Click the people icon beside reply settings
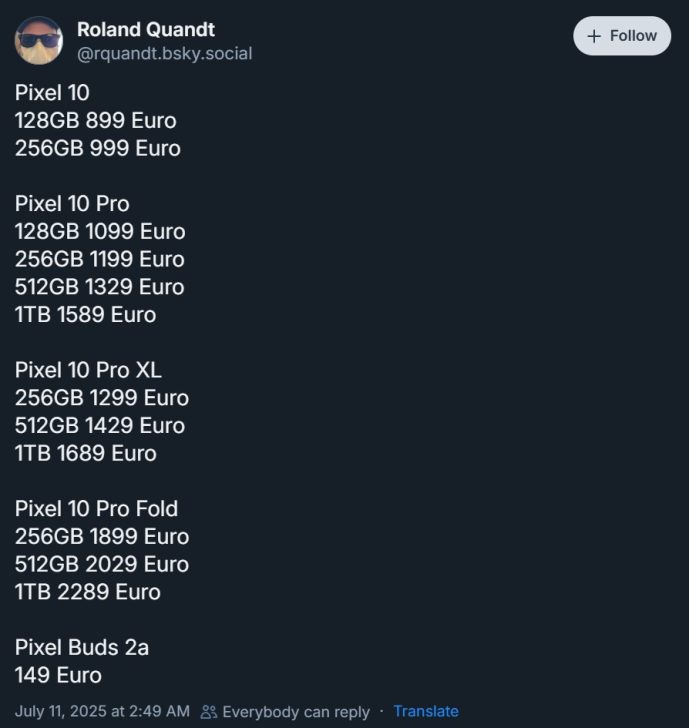The width and height of the screenshot is (689, 728). (209, 712)
